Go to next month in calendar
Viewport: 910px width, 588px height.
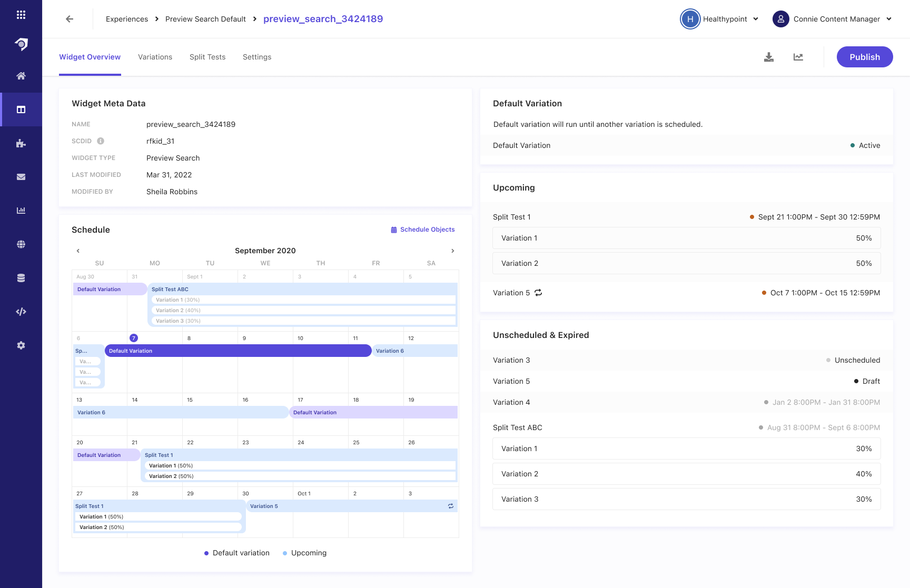[x=453, y=251]
